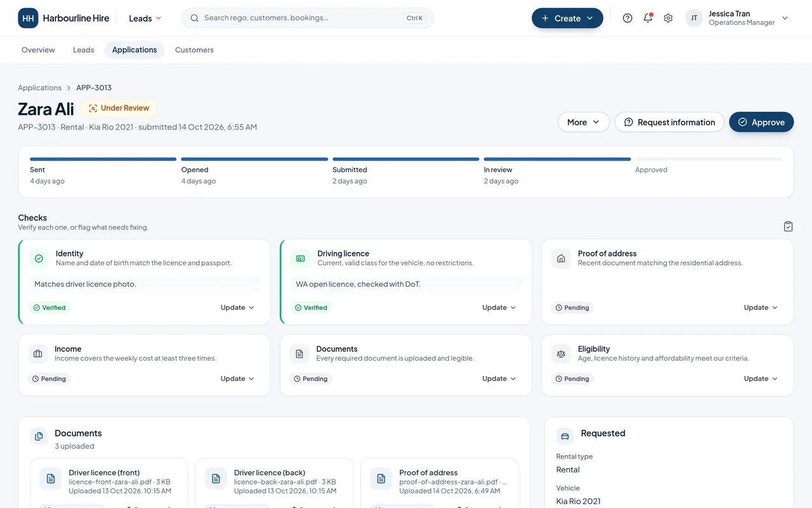
Task: Open Update dropdown on Proof of address check
Action: click(761, 307)
